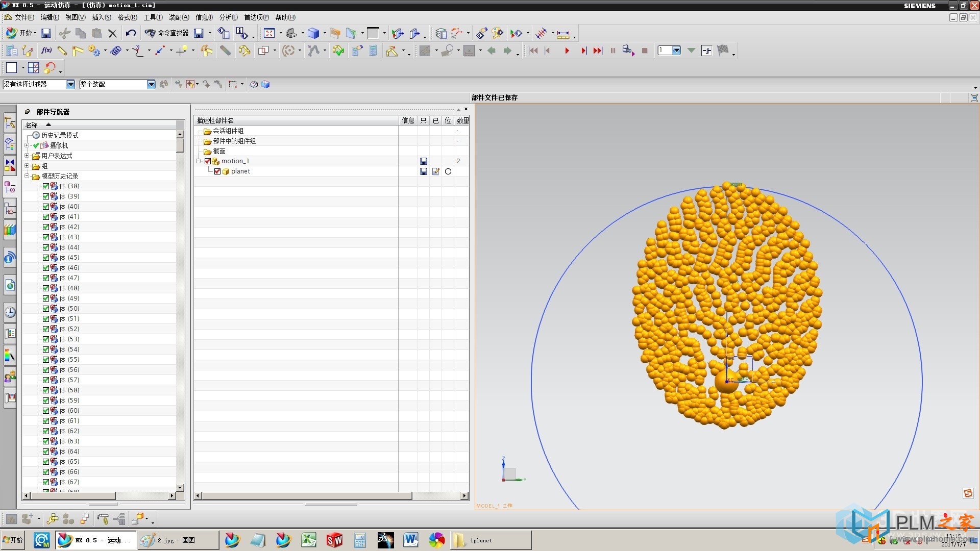The image size is (980, 551).
Task: Click the reuse library books sidebar icon
Action: (x=10, y=230)
